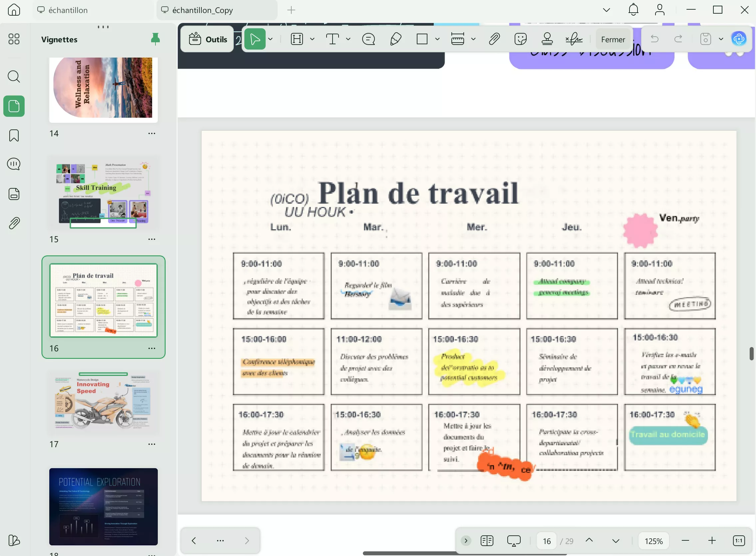The width and height of the screenshot is (756, 556).
Task: Toggle actual size 1:1 view
Action: tap(739, 540)
